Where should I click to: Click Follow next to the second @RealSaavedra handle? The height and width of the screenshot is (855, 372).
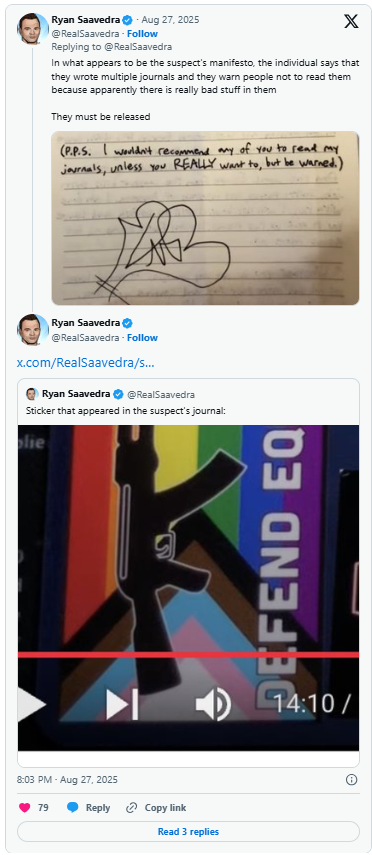142,338
